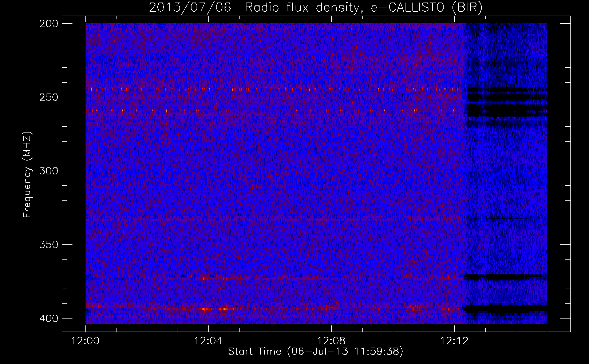Click the plot title '2013/07/06 Radio flux density'

click(316, 8)
